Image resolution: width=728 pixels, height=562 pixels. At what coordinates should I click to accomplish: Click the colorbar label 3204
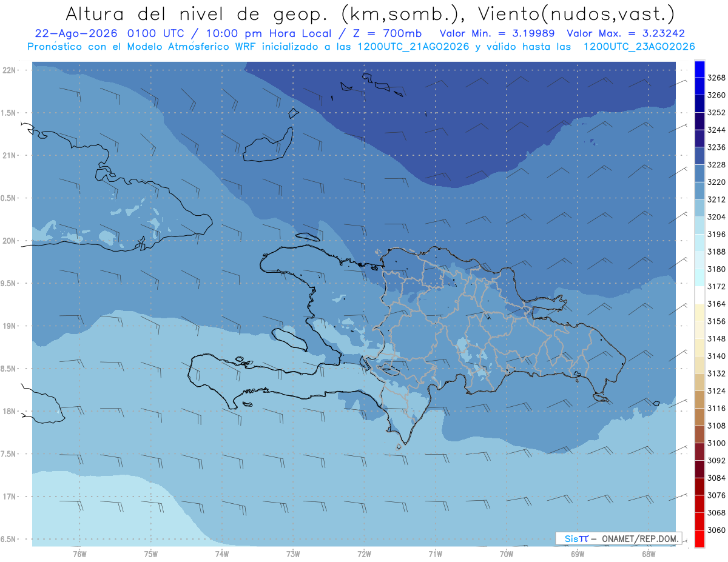716,217
